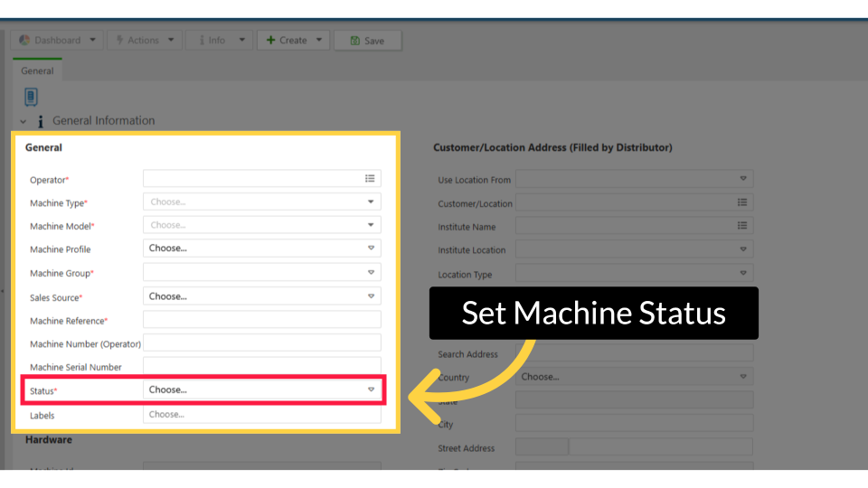Click the machine icon below General tab
The height and width of the screenshot is (488, 868).
click(x=31, y=97)
